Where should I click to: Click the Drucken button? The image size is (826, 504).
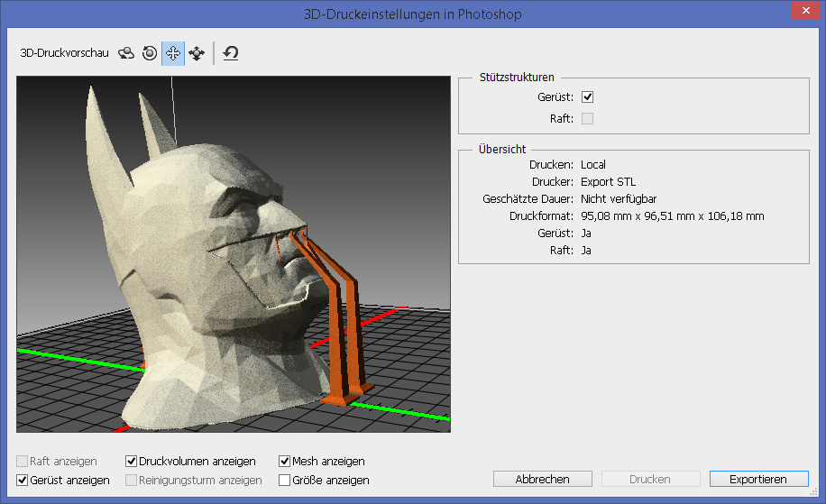[651, 480]
